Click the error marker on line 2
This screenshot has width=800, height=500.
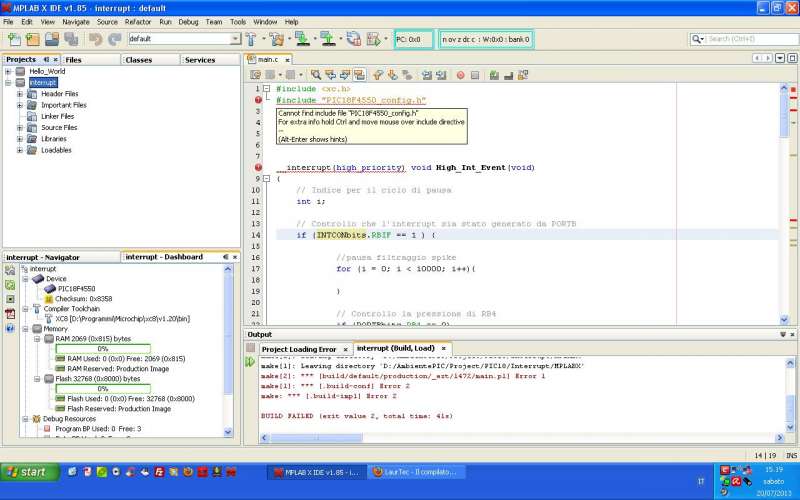(x=258, y=100)
